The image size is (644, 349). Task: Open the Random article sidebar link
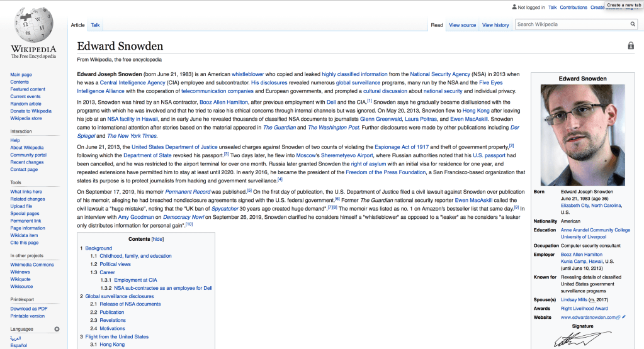pyautogui.click(x=26, y=104)
